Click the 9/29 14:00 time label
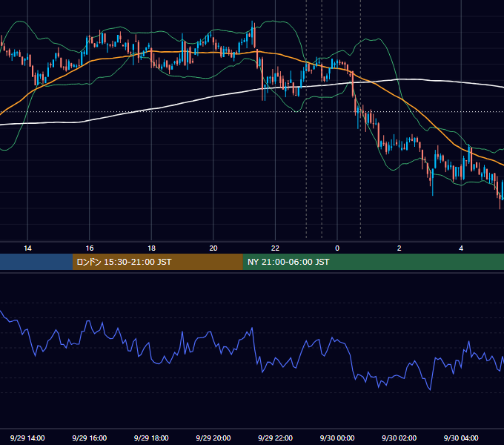The width and height of the screenshot is (504, 445). tap(27, 438)
